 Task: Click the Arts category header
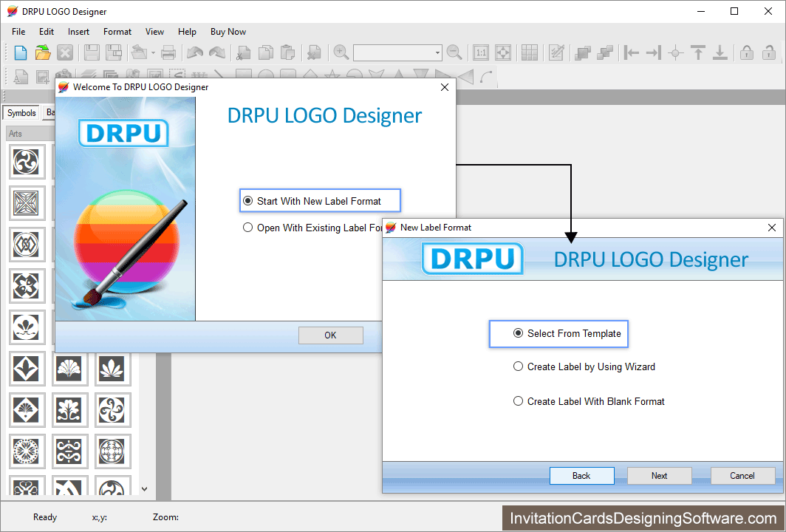coord(30,134)
